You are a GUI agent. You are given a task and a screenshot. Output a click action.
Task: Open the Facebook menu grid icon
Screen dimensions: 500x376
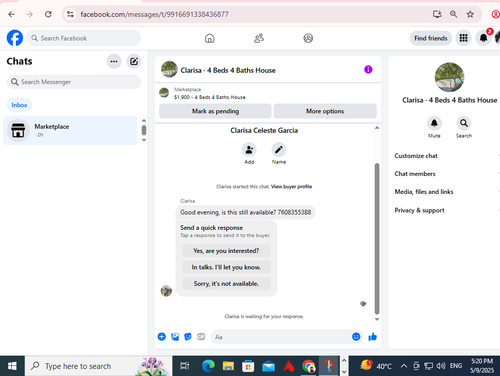pyautogui.click(x=463, y=38)
